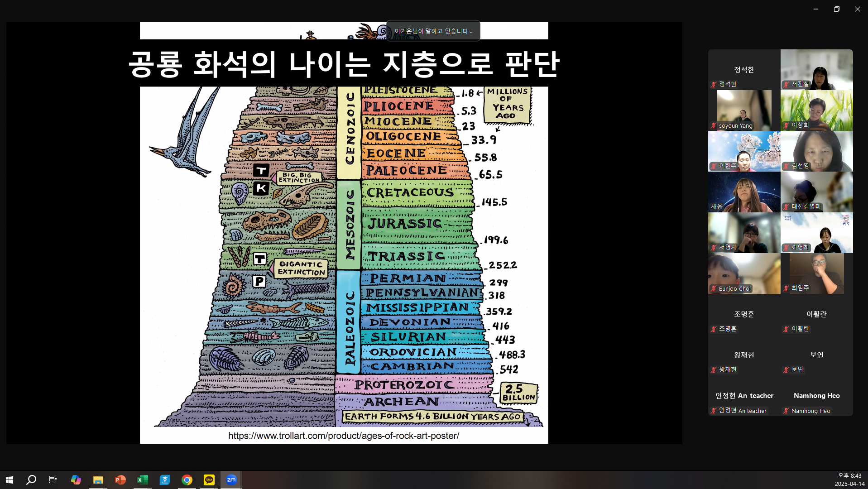Switch to PowerPoint on the taskbar
The width and height of the screenshot is (868, 489).
(x=120, y=480)
